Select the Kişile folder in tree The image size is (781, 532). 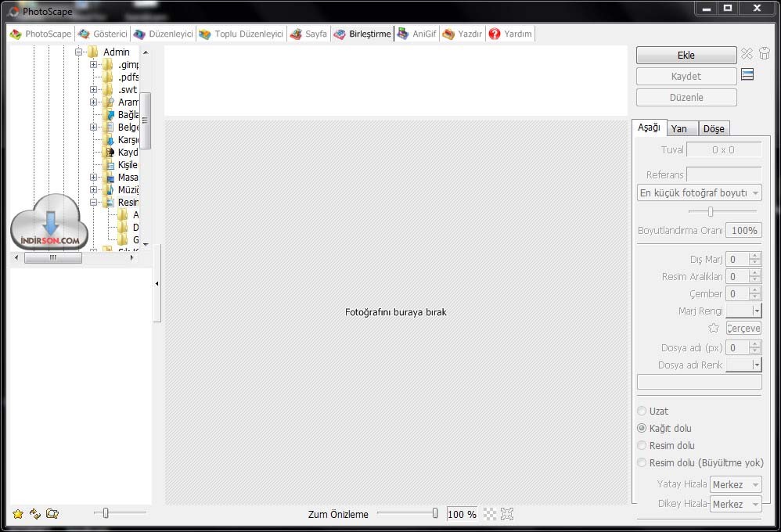click(x=128, y=165)
